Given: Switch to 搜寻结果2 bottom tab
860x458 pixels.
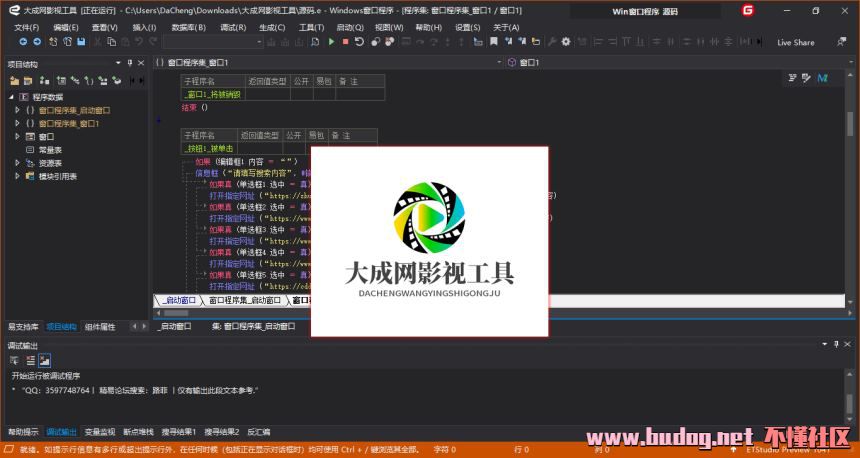Looking at the screenshot, I should tap(222, 432).
